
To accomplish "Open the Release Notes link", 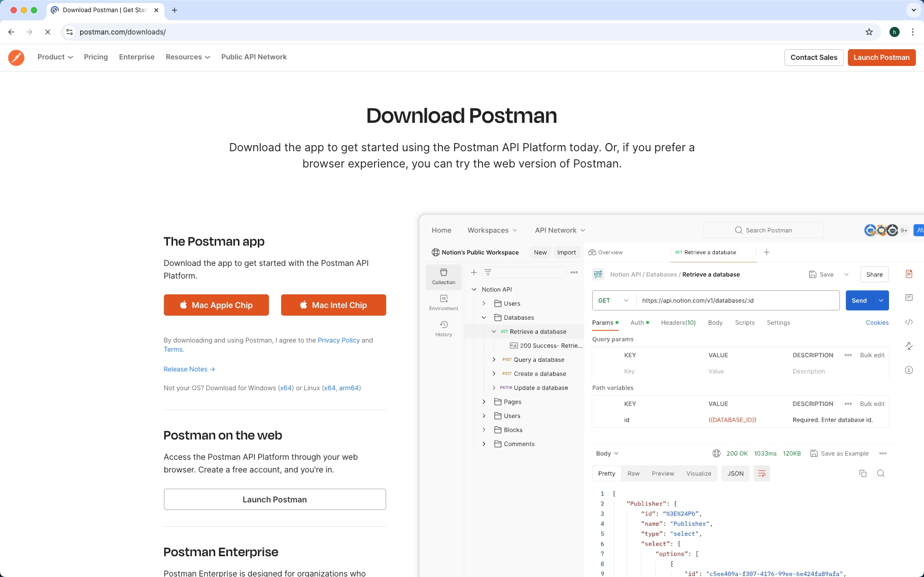I will 186,369.
